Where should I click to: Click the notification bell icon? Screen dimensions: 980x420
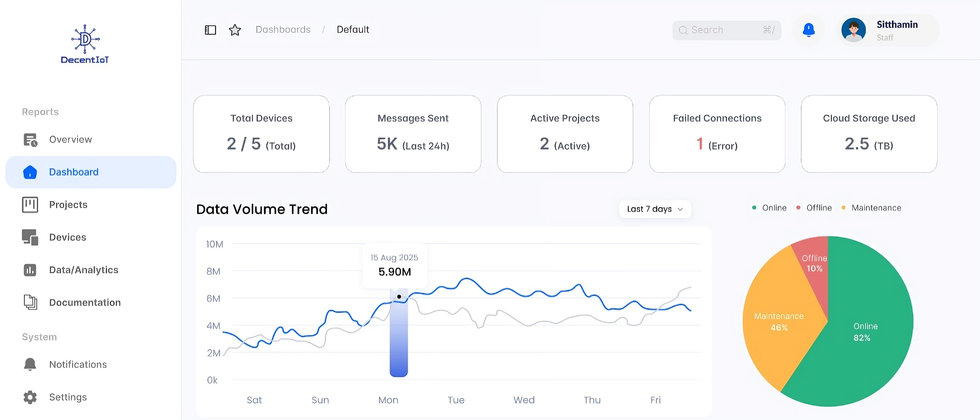tap(808, 30)
